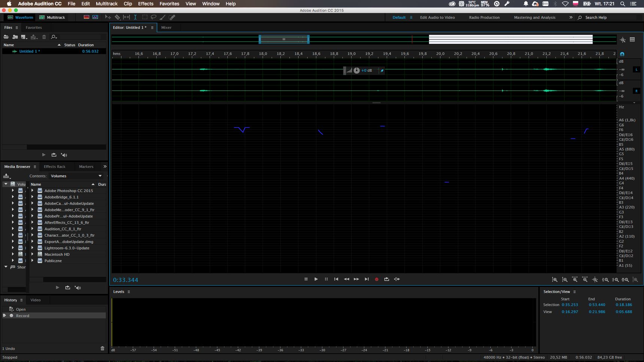This screenshot has height=362, width=644.
Task: Click the headphones icon at timeline ruler end
Action: point(622,54)
